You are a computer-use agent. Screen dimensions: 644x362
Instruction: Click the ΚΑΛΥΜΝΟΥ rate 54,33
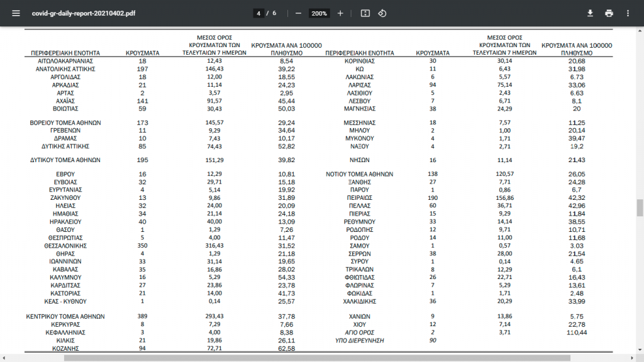[286, 277]
